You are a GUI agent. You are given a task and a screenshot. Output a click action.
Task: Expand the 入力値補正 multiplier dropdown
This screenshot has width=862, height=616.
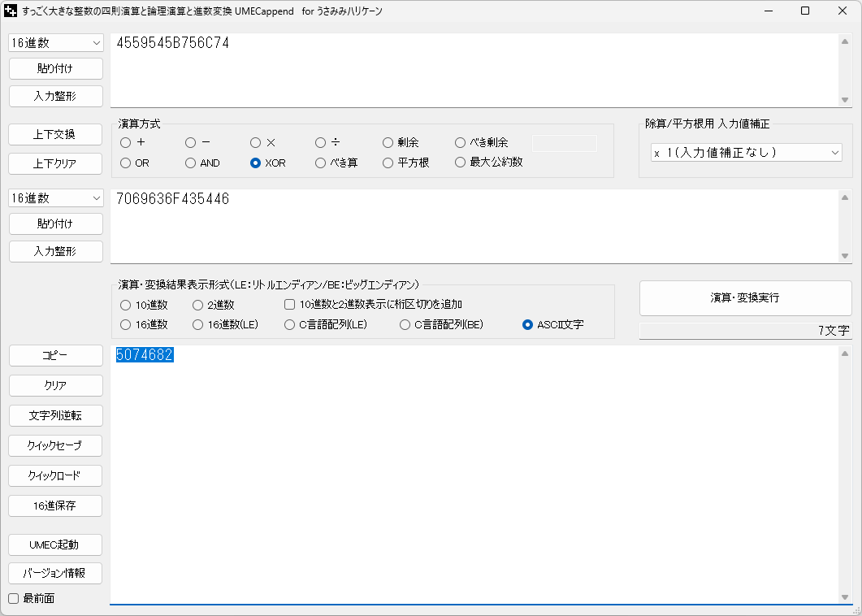746,152
